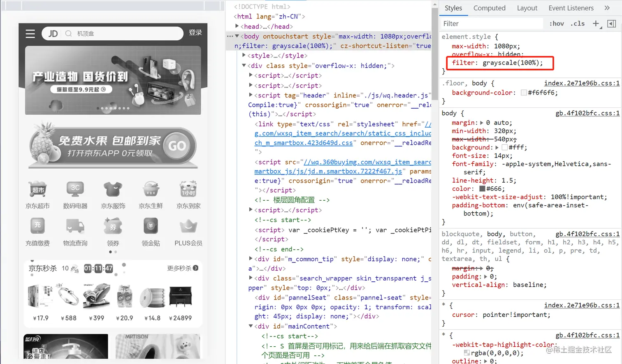The width and height of the screenshot is (622, 364).
Task: Collapse the body element node
Action: [237, 36]
